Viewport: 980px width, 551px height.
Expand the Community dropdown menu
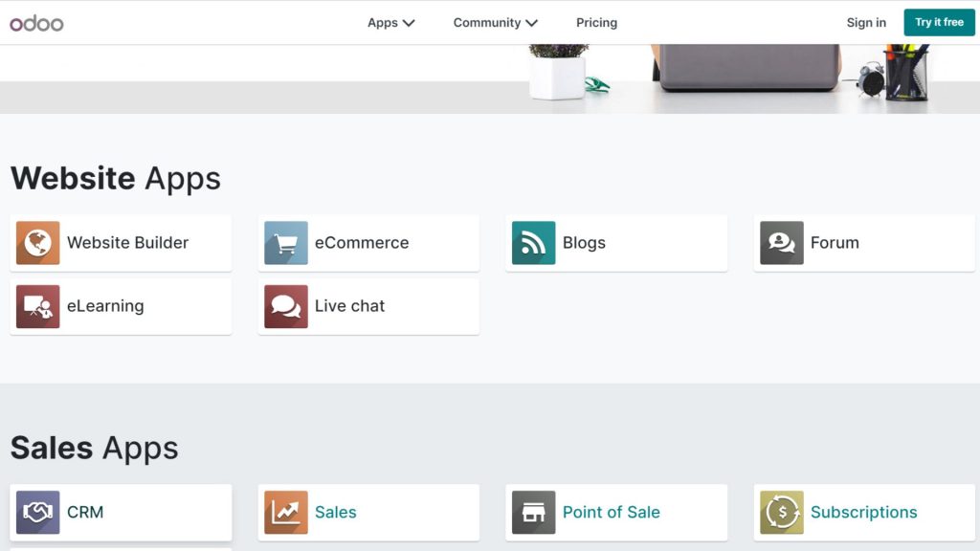click(x=496, y=23)
